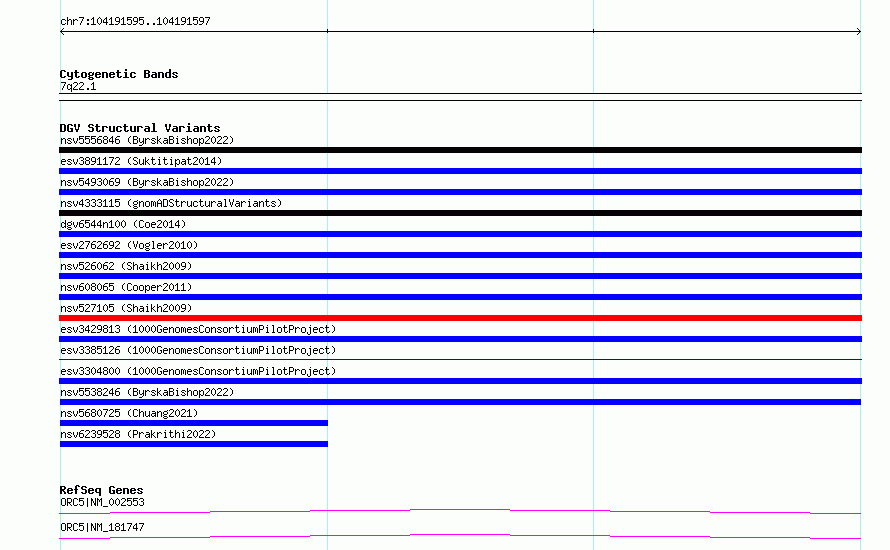Open variant dgv6544n100 (Coe2014) label

coord(123,224)
